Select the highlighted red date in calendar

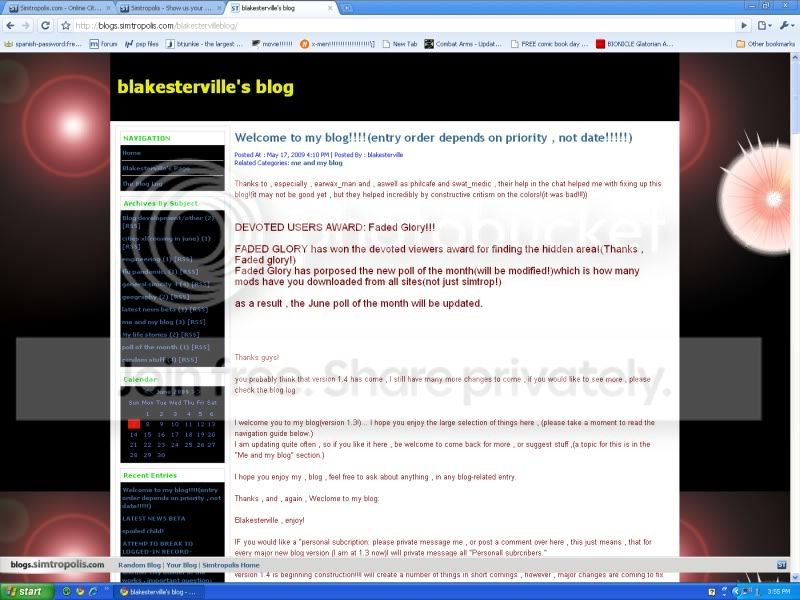pyautogui.click(x=134, y=424)
